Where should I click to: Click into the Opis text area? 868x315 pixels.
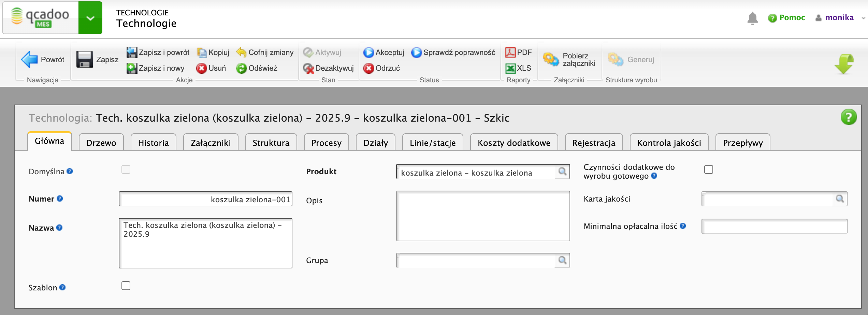(482, 216)
